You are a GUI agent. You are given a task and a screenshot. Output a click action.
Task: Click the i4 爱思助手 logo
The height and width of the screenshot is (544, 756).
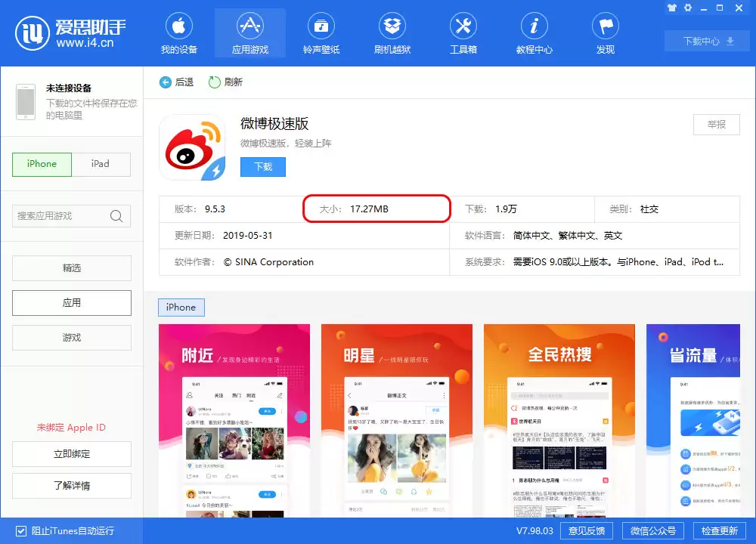[70, 33]
